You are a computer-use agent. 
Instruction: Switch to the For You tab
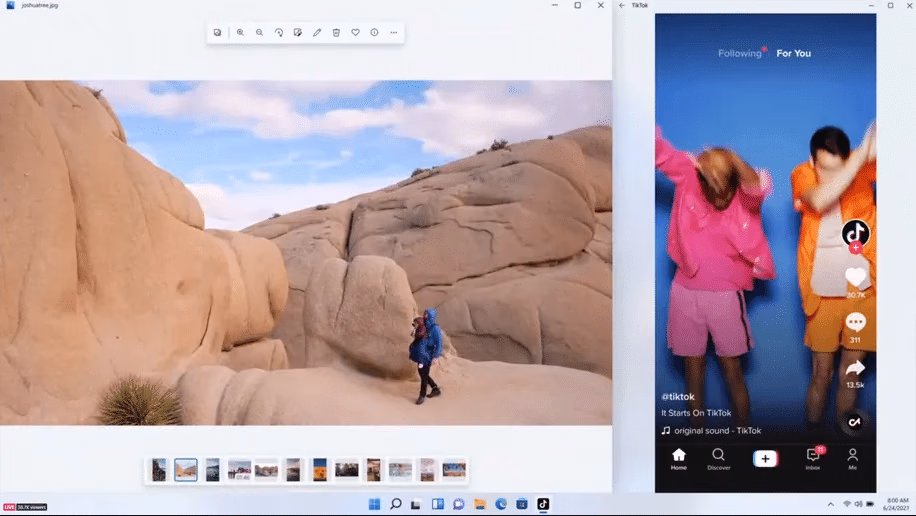[x=793, y=53]
